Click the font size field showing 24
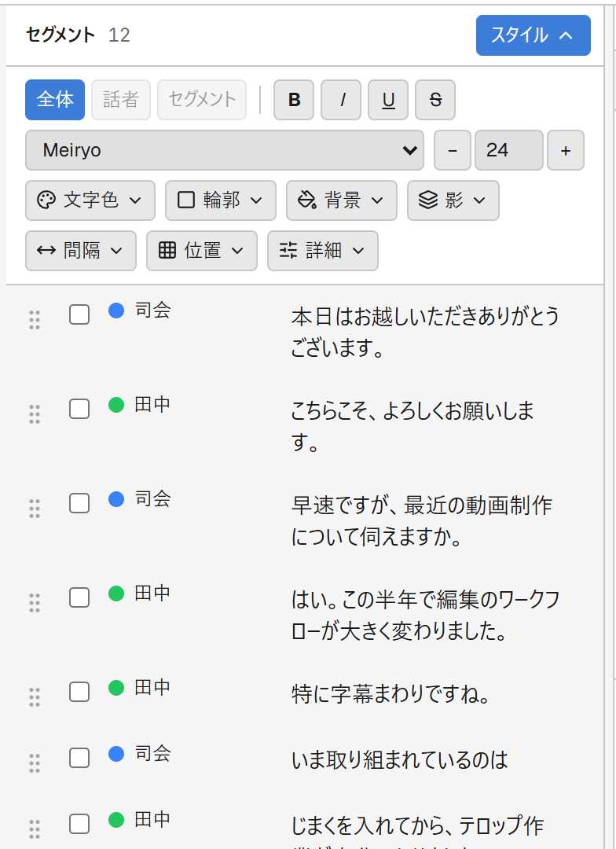The height and width of the screenshot is (849, 616). (509, 150)
